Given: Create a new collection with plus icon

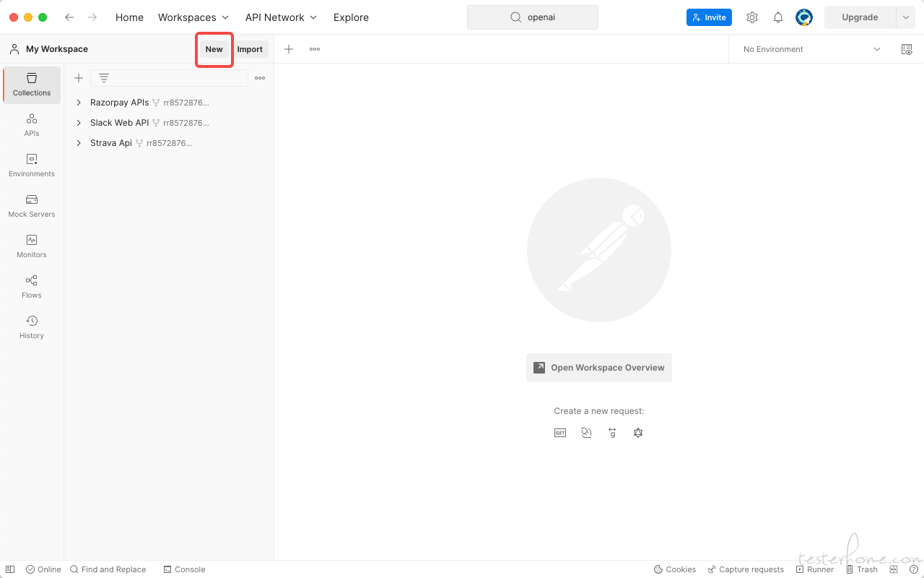Looking at the screenshot, I should (79, 78).
